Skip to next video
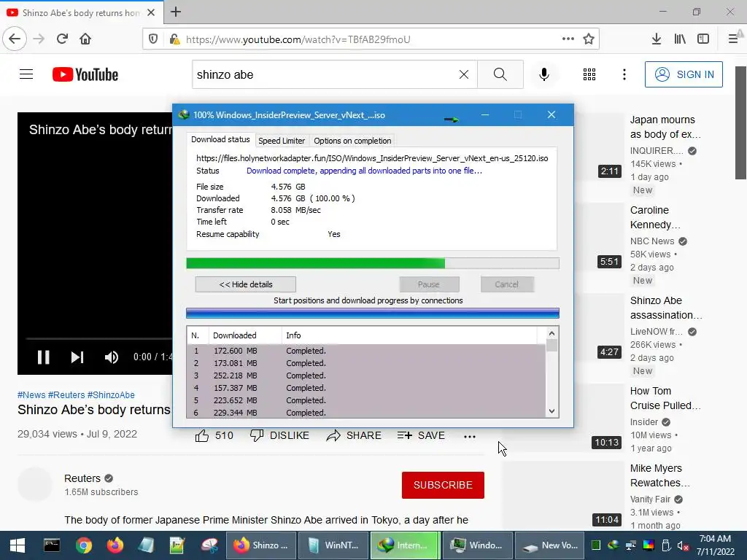This screenshot has height=560, width=747. tap(77, 357)
